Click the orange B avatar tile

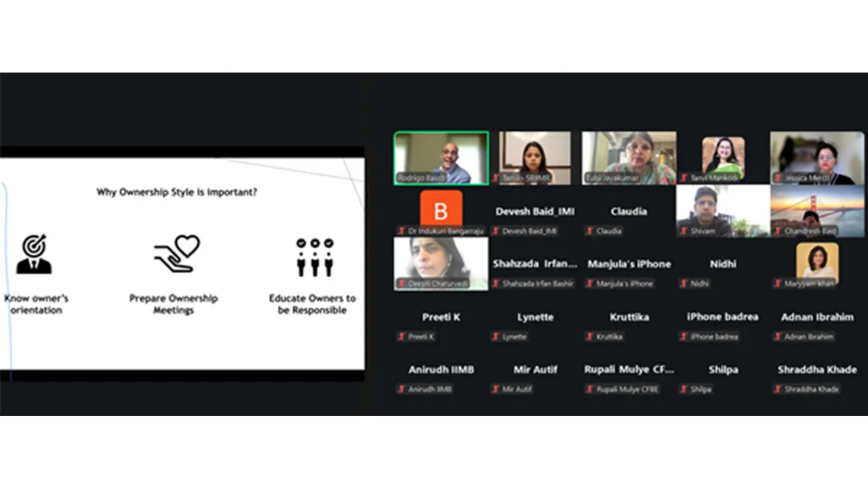click(441, 209)
